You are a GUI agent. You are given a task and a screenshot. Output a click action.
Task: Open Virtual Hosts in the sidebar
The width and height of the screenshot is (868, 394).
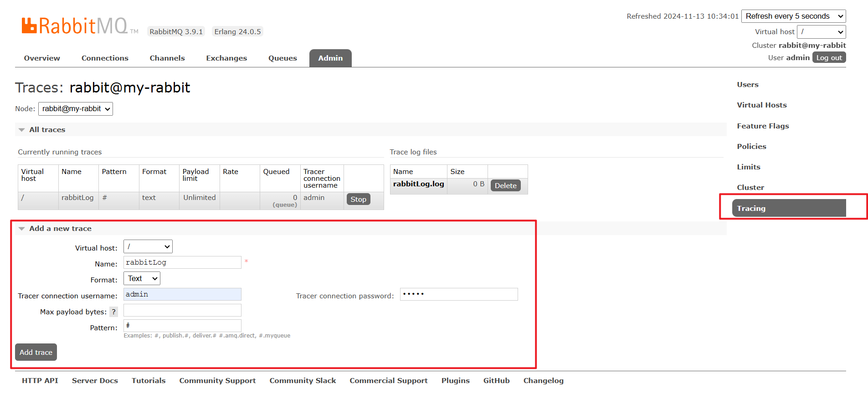[762, 105]
